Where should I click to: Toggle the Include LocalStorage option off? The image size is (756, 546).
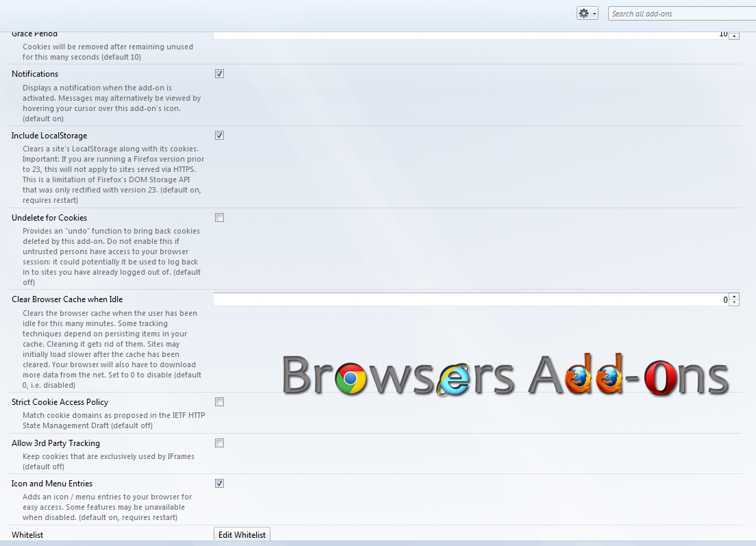click(x=219, y=135)
